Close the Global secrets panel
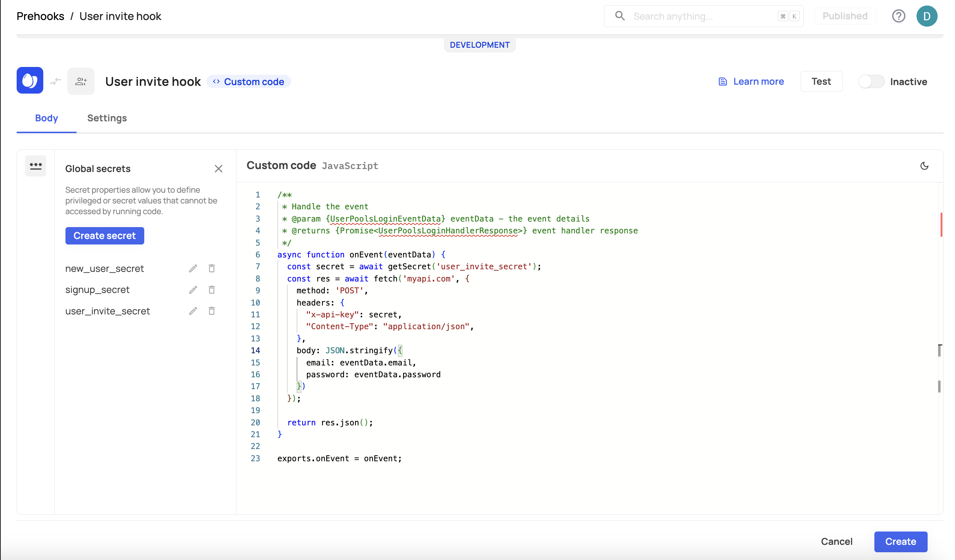This screenshot has height=560, width=955. (219, 169)
